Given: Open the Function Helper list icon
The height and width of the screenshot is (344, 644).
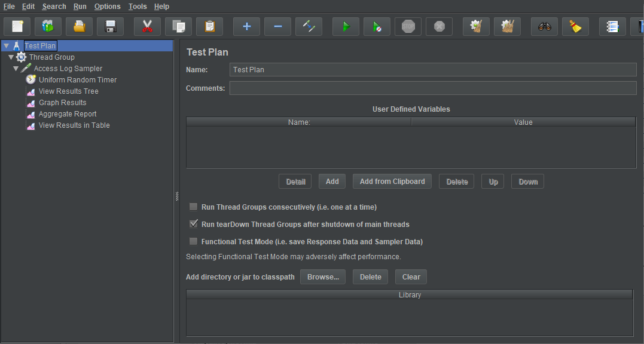Looking at the screenshot, I should pos(612,27).
